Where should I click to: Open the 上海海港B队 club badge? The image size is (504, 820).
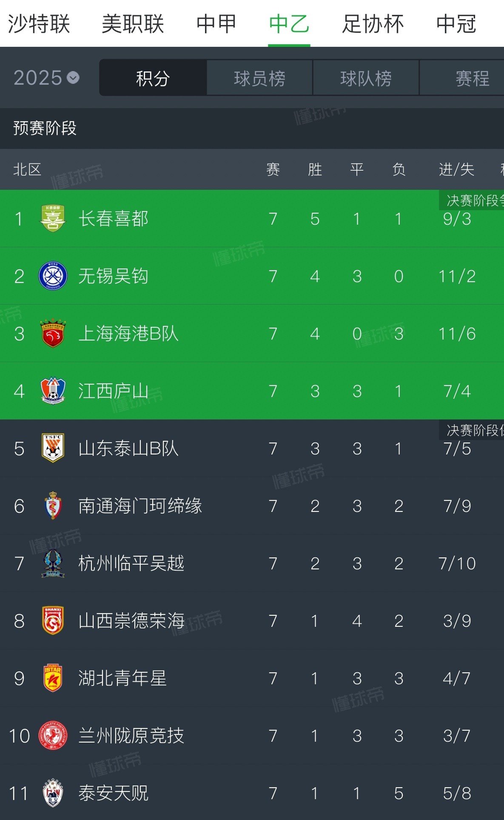tap(52, 334)
